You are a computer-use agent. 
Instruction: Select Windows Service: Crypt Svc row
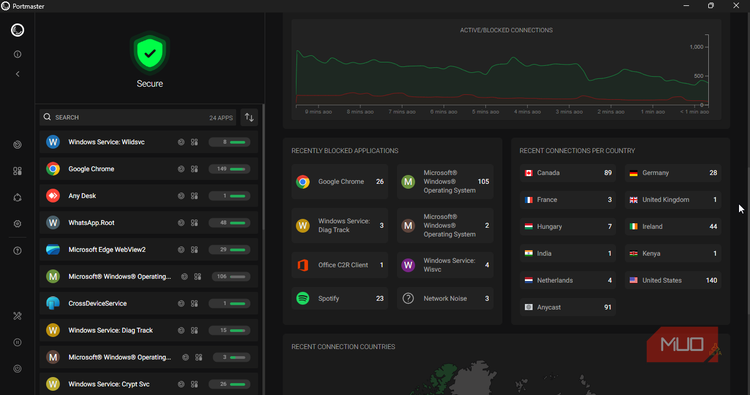[149, 384]
